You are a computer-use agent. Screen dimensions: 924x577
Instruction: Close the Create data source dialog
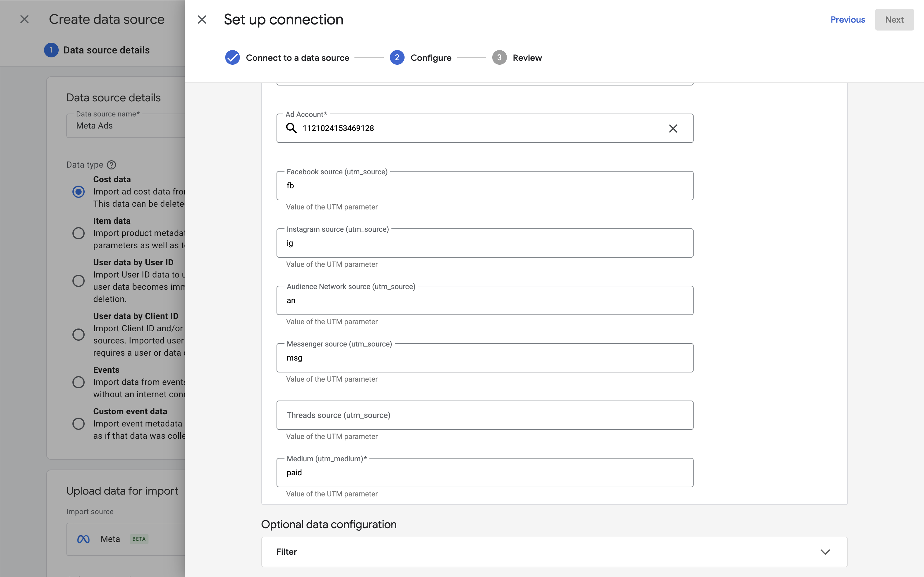pyautogui.click(x=24, y=20)
